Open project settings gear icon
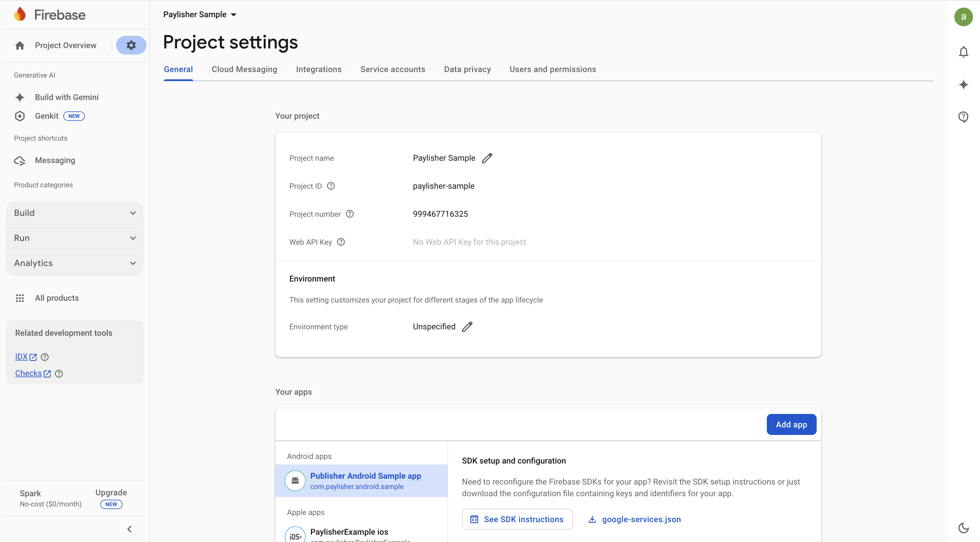The image size is (980, 542). pyautogui.click(x=131, y=45)
